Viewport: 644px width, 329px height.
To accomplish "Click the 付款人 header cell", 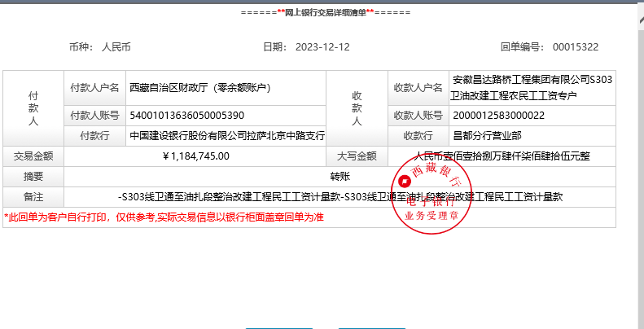I will [x=33, y=107].
